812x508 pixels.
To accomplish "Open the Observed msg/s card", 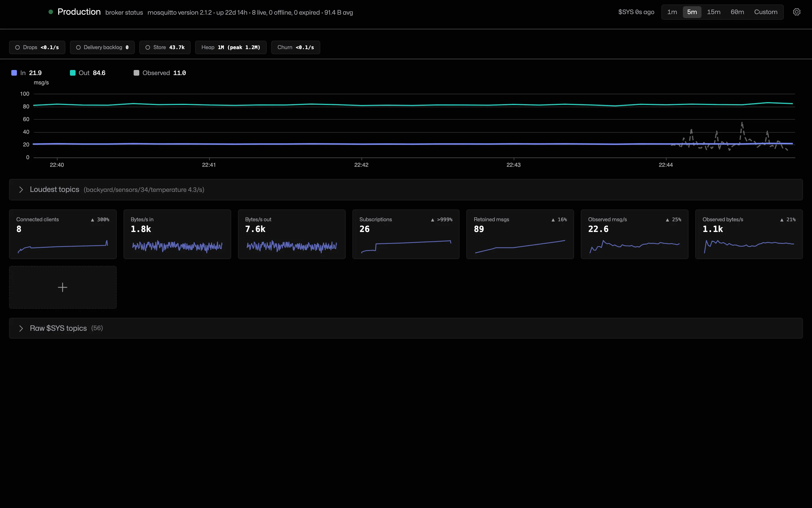I will tap(634, 234).
